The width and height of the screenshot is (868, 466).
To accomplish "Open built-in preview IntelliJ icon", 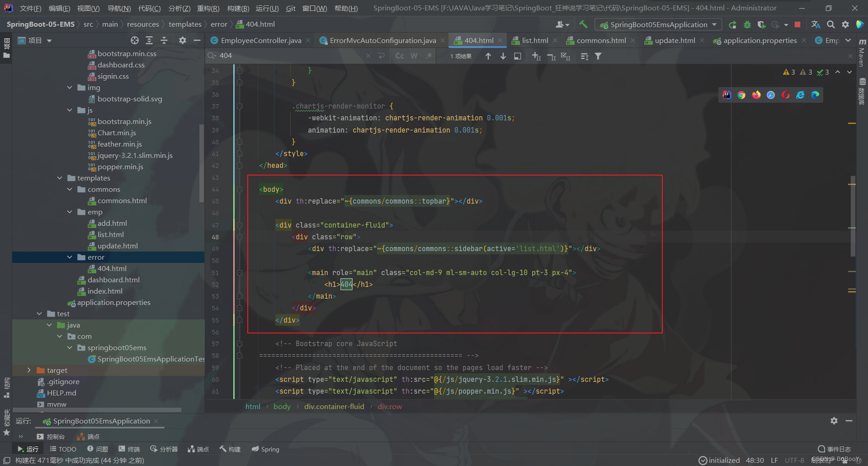I will [726, 95].
